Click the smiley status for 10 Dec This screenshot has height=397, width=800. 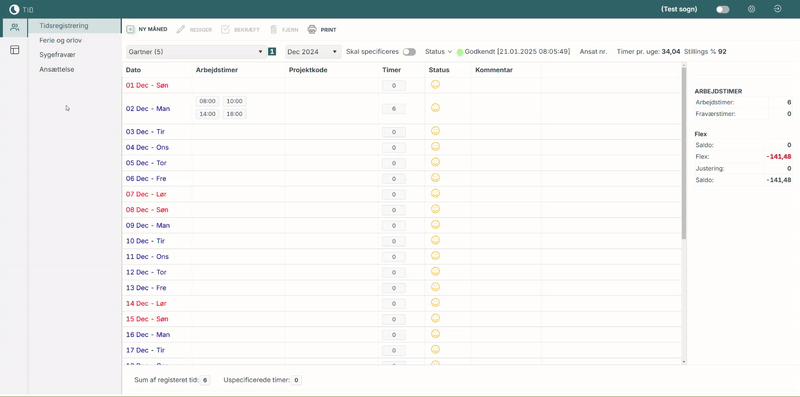pyautogui.click(x=435, y=240)
